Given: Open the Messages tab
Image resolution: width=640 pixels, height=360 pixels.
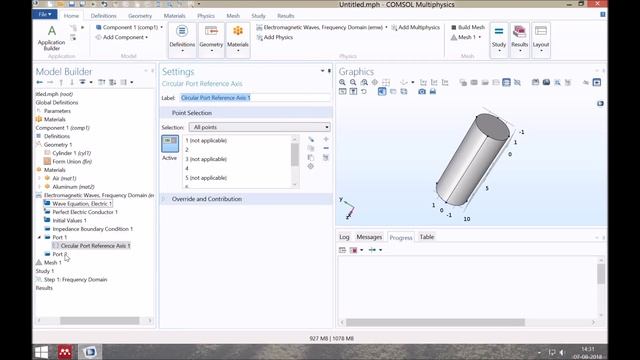Looking at the screenshot, I should [369, 237].
